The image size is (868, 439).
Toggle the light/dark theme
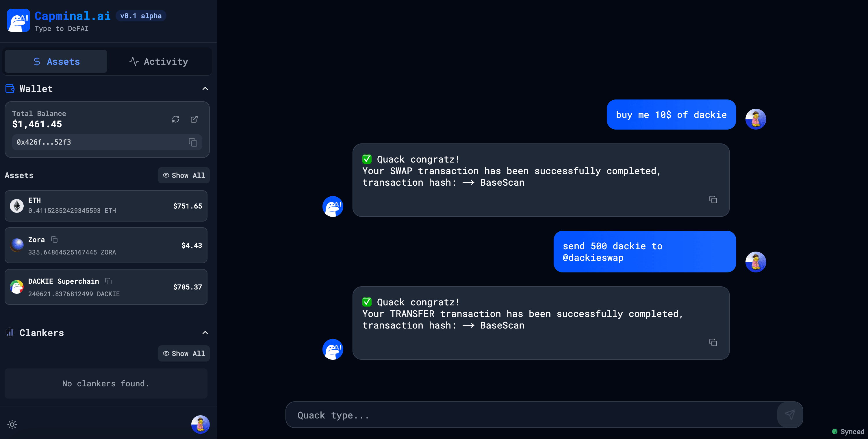(x=12, y=424)
